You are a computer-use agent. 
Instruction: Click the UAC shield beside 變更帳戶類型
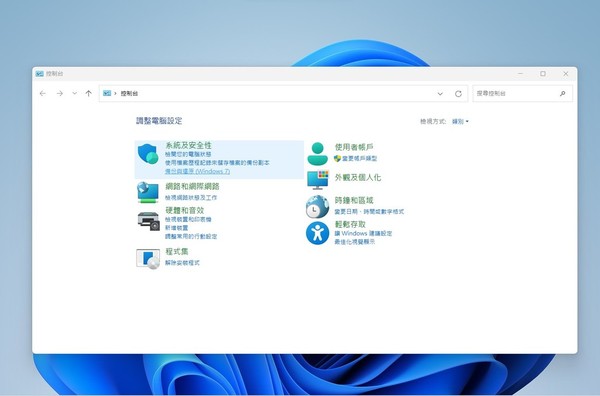pos(337,158)
